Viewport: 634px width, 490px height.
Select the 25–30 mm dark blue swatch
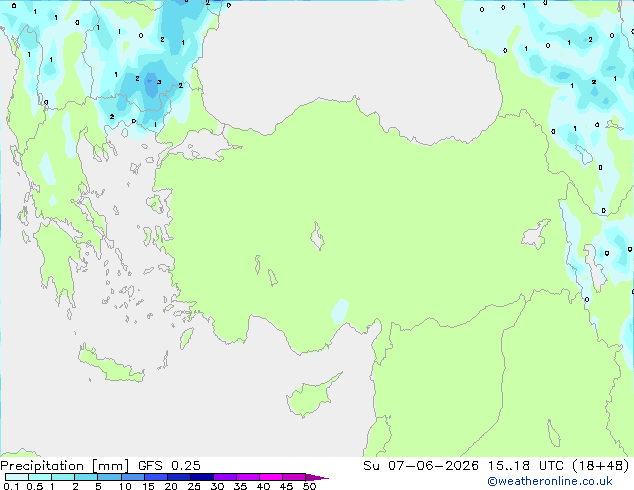tap(202, 477)
